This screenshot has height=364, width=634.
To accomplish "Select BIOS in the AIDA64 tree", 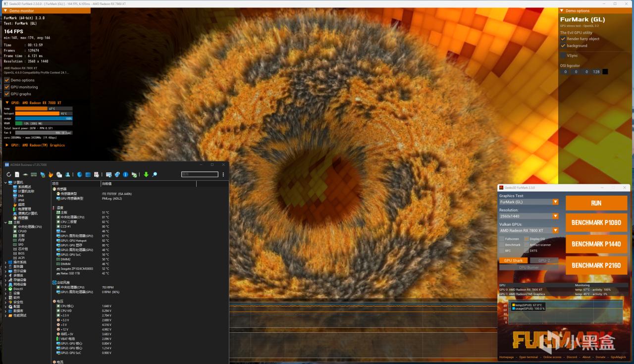I will tap(21, 254).
